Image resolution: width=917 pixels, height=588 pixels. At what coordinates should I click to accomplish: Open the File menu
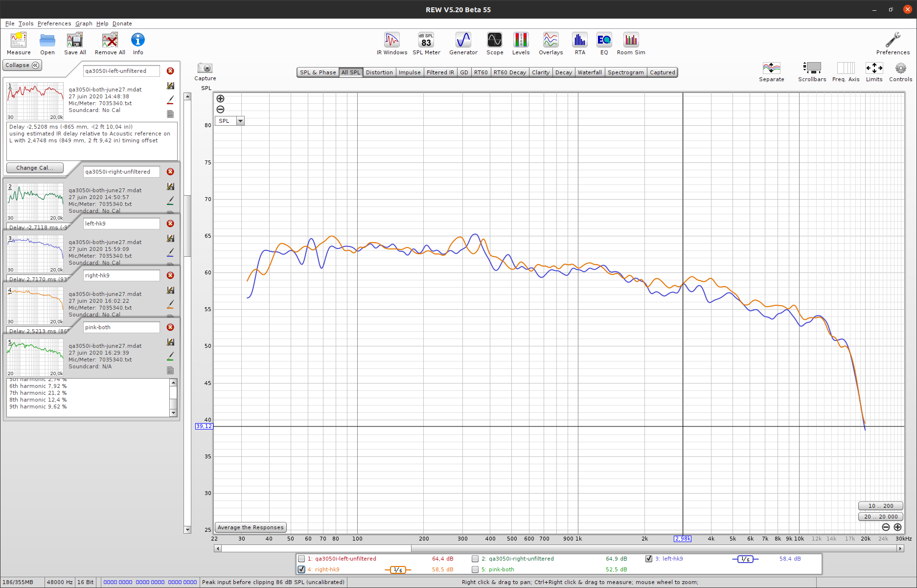click(x=10, y=23)
